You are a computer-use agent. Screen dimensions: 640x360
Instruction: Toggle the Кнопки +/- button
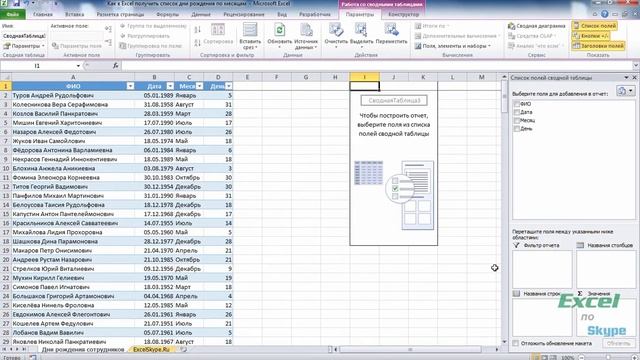pyautogui.click(x=591, y=36)
